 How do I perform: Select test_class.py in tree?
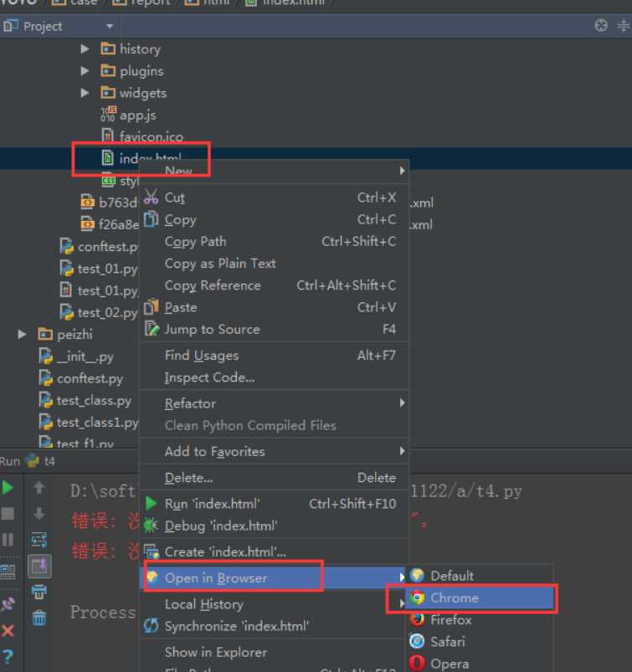coord(85,400)
